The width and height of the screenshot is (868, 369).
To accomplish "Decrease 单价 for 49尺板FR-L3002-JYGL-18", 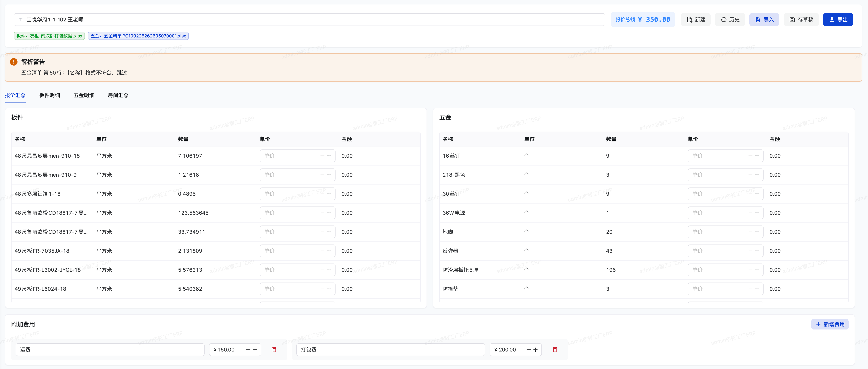I will (x=322, y=270).
